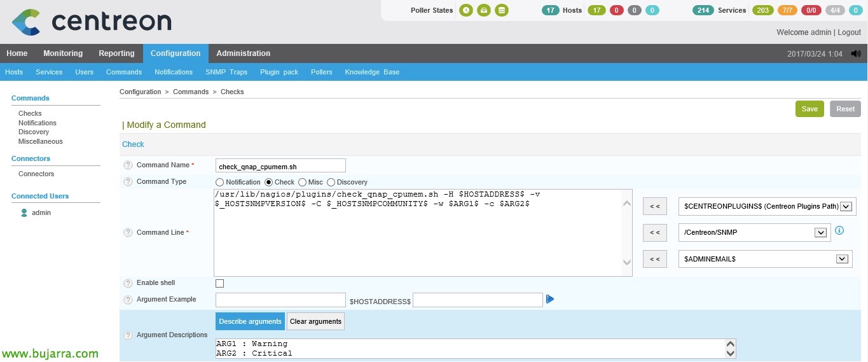Click the green Save button
This screenshot has width=868, height=362.
pyautogui.click(x=809, y=109)
